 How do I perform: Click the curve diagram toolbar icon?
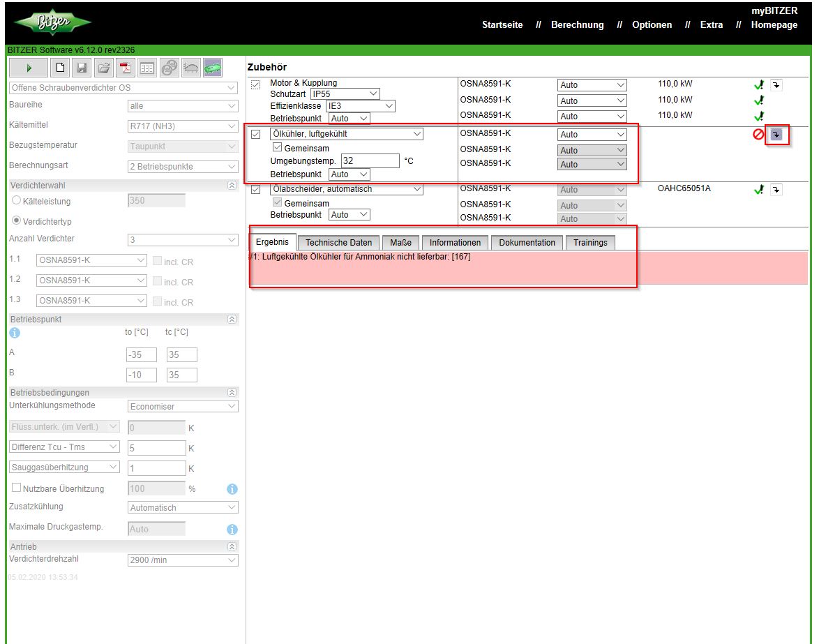pos(191,68)
